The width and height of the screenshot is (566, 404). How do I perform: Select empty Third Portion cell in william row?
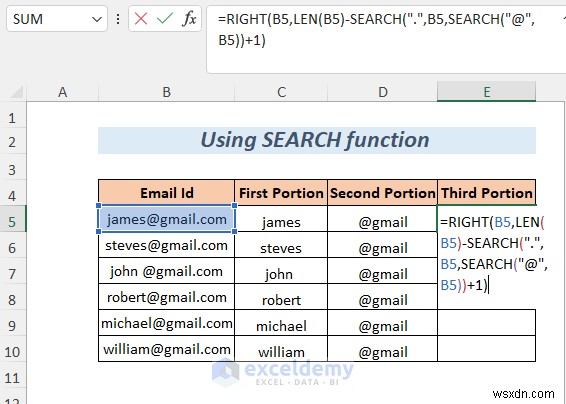(487, 349)
